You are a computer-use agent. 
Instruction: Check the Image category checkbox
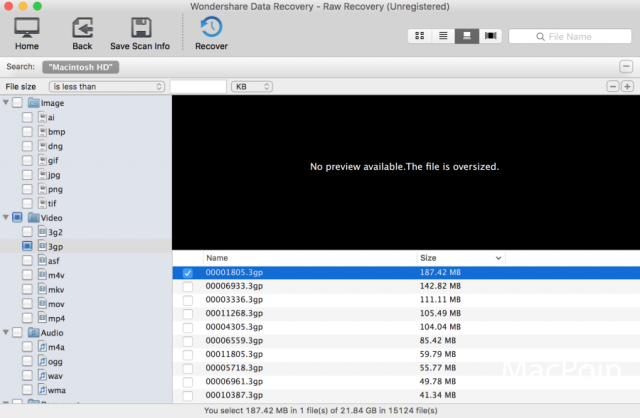click(17, 102)
